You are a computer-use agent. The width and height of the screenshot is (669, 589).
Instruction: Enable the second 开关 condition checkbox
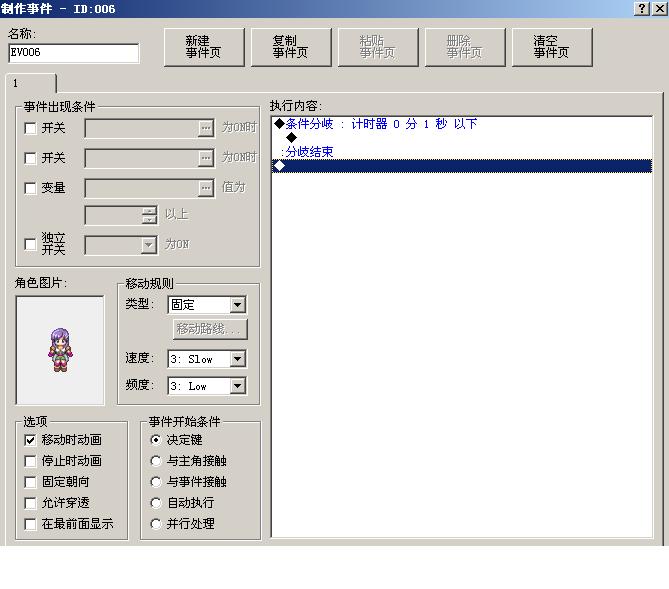coord(30,158)
